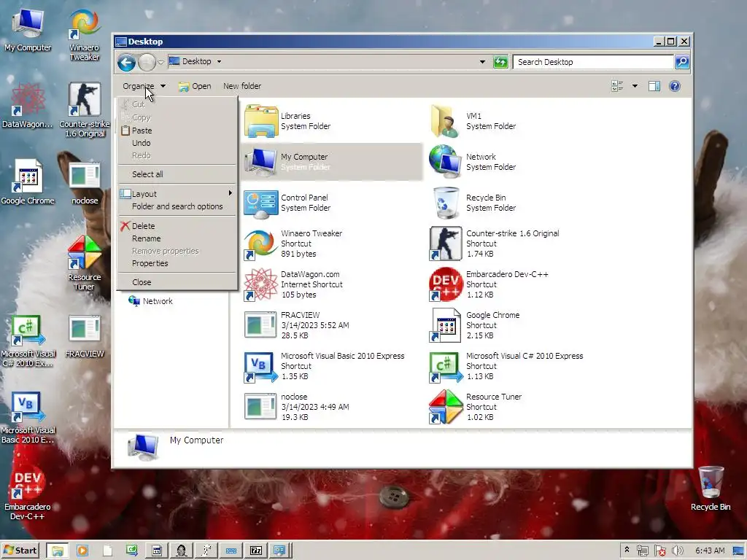Go back with the Back arrow button
Image resolution: width=747 pixels, height=560 pixels.
(x=127, y=63)
